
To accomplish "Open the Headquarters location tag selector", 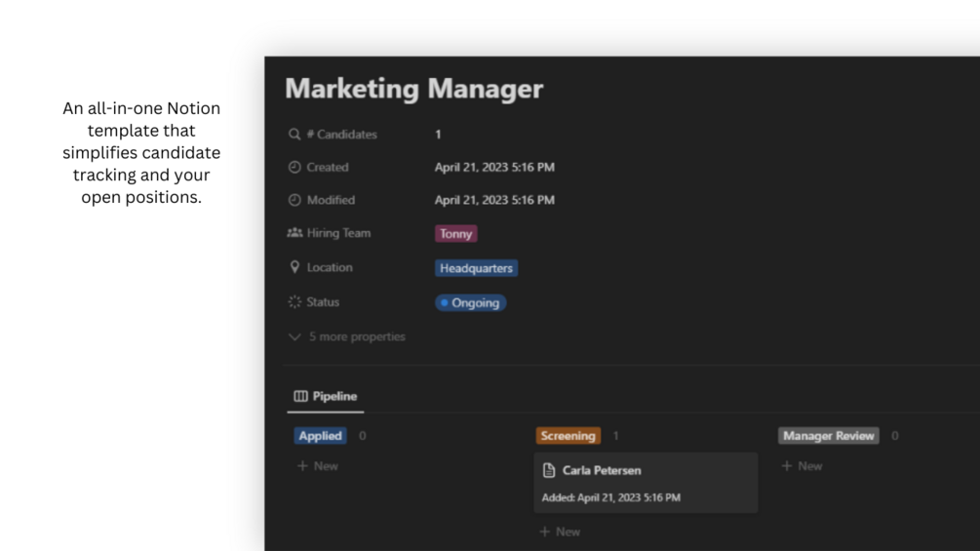I will (x=476, y=268).
